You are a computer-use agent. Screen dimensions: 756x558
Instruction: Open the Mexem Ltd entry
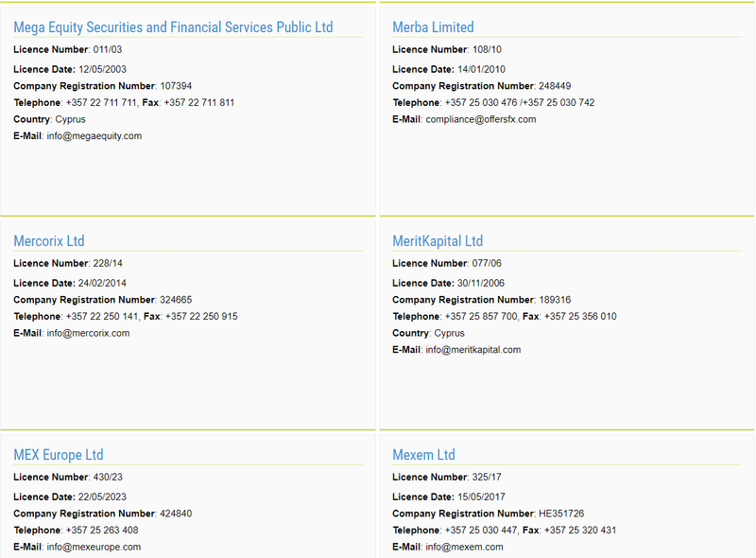423,455
